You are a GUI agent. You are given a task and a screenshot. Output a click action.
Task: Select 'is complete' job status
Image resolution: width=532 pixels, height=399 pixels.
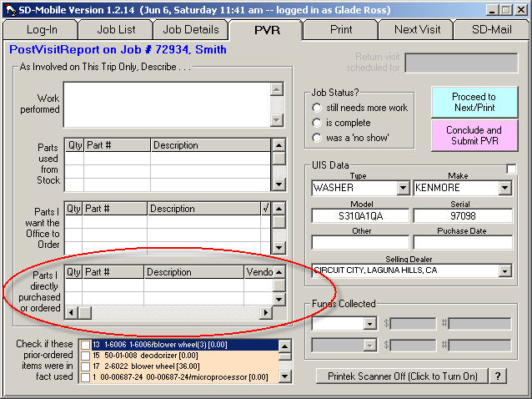317,123
